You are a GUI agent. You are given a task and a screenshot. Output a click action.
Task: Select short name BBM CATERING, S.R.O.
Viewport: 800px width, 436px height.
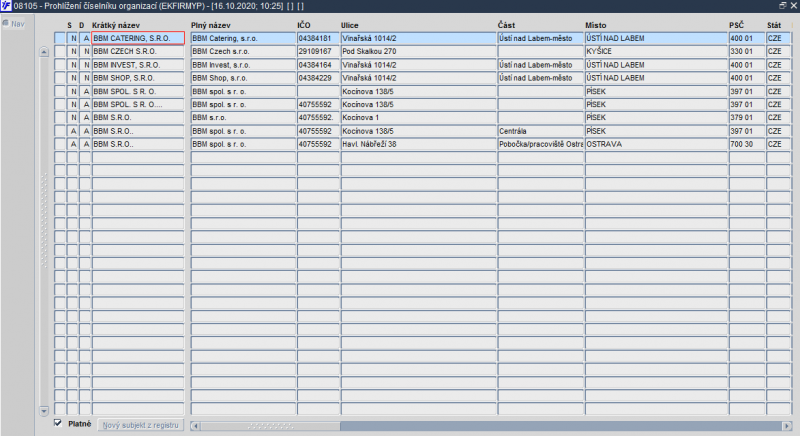pyautogui.click(x=138, y=38)
